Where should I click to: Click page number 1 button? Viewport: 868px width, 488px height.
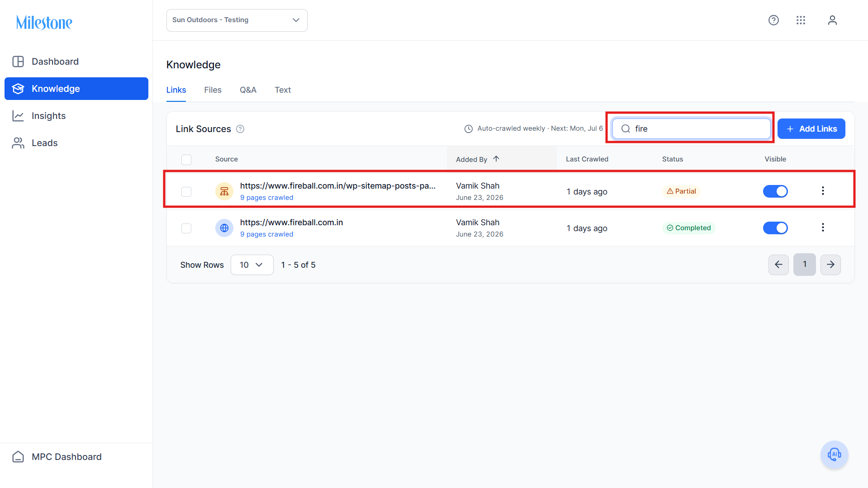[x=805, y=265]
